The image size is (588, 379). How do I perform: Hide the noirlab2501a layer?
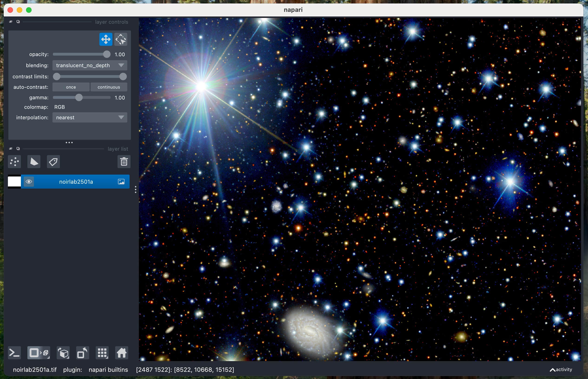click(x=29, y=182)
